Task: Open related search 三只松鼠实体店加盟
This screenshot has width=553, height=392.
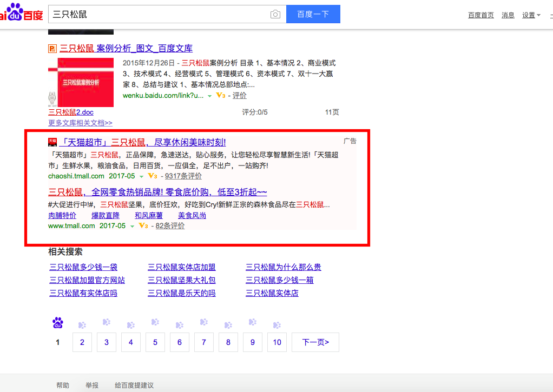Action: coord(181,267)
